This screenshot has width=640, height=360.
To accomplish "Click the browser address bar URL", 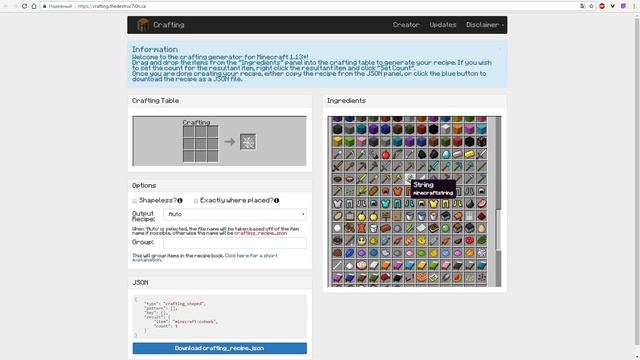I will (x=111, y=6).
